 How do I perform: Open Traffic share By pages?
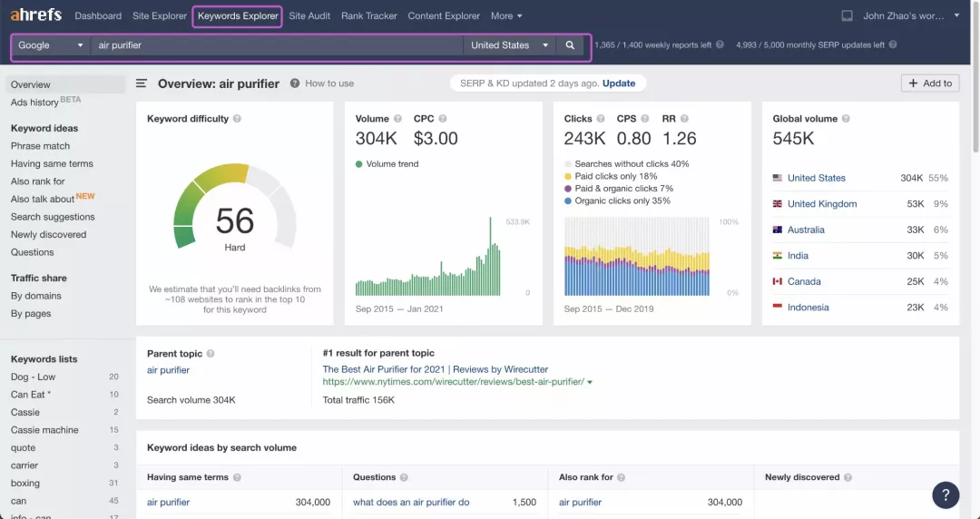point(31,314)
